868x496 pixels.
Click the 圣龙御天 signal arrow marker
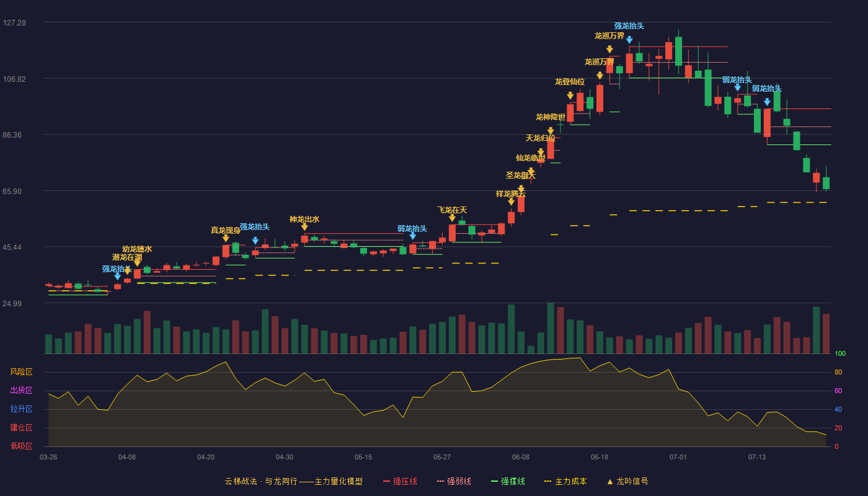coord(521,188)
